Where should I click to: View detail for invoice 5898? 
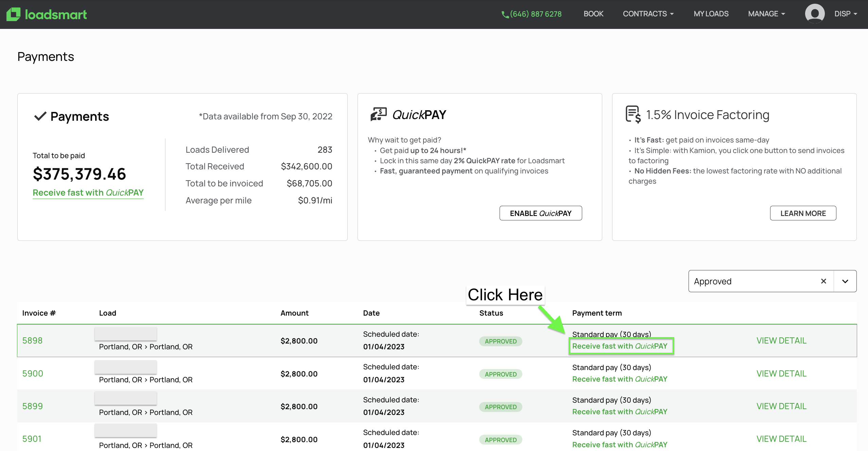pos(781,340)
